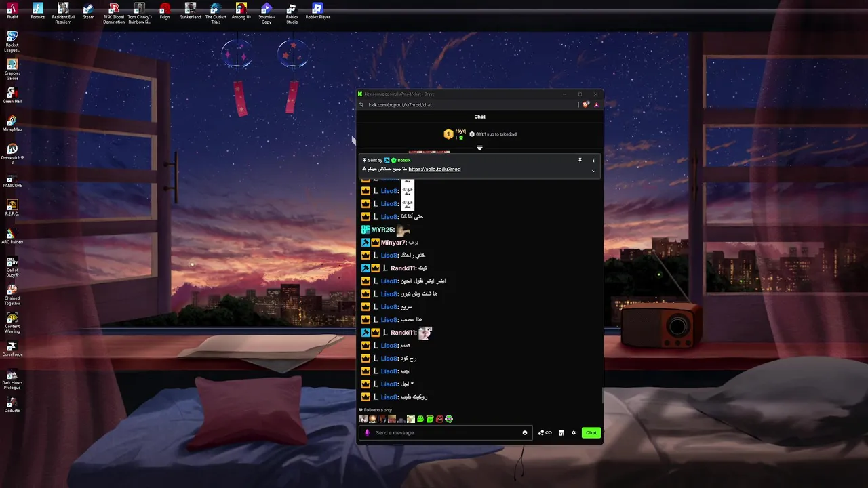Open Rocket League desktop shortcut
Viewport: 868px width, 488px height.
click(12, 41)
